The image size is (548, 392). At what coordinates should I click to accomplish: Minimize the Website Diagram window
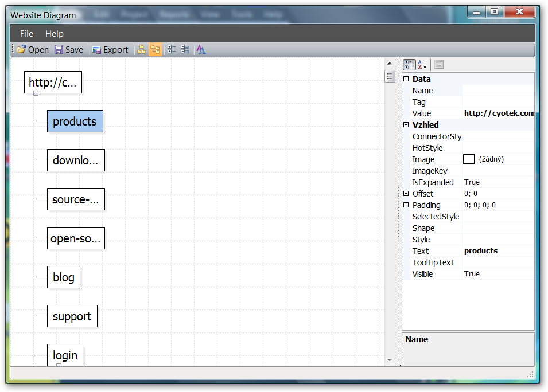point(476,12)
